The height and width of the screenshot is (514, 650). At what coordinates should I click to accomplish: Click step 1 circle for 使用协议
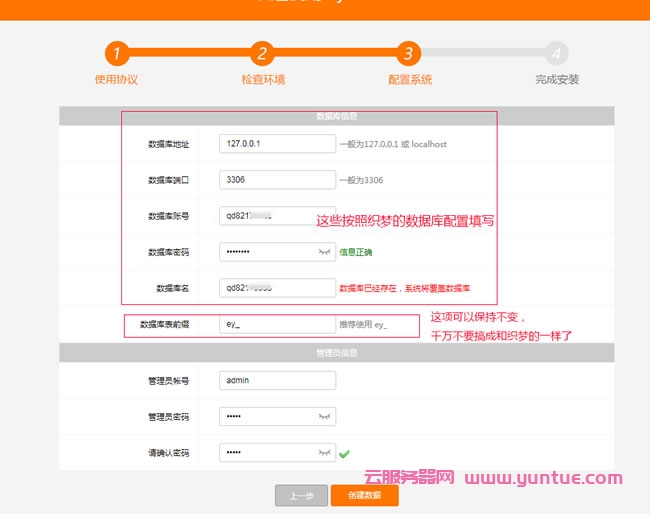pyautogui.click(x=116, y=53)
